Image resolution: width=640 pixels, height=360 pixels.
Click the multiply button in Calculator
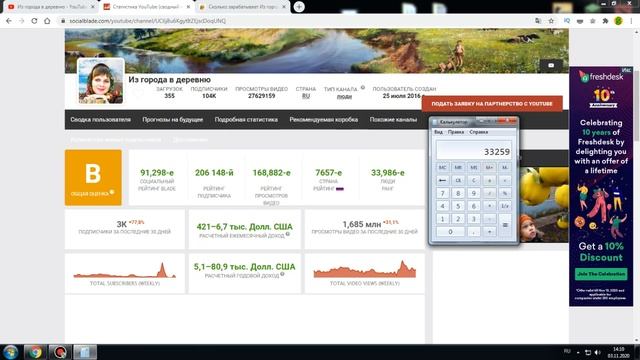(489, 206)
